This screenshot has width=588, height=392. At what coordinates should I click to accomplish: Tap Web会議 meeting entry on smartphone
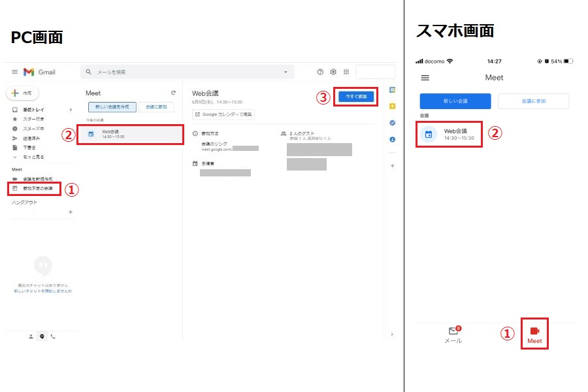point(449,134)
